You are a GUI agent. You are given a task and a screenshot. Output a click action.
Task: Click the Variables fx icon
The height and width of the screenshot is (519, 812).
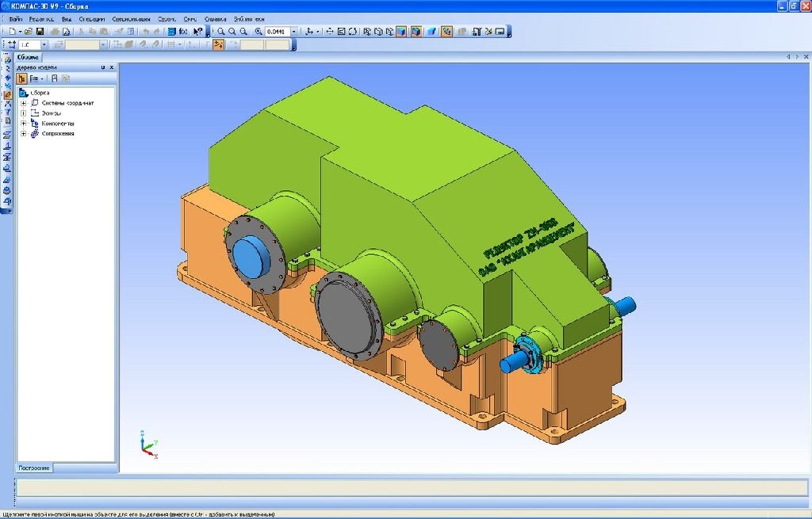click(183, 32)
